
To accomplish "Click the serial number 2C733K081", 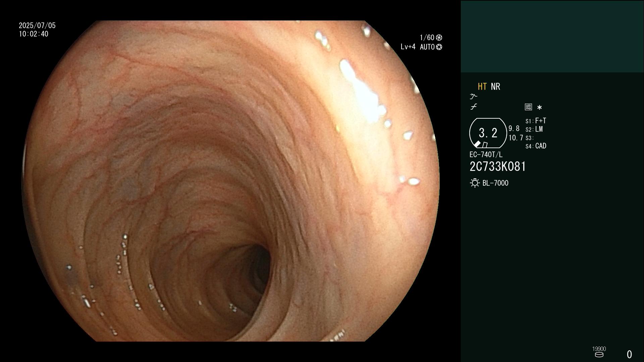I will tap(498, 167).
